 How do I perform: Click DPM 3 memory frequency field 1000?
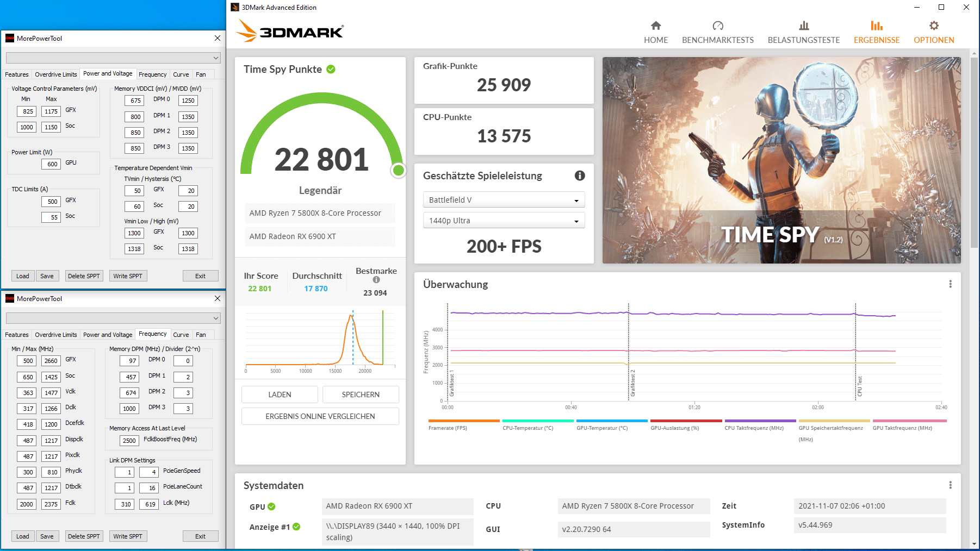tap(129, 409)
